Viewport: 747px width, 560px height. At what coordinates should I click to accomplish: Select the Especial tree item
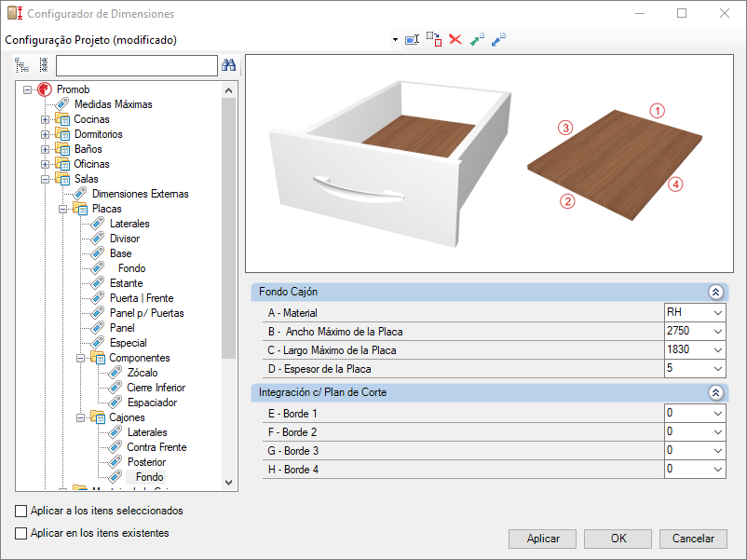129,343
